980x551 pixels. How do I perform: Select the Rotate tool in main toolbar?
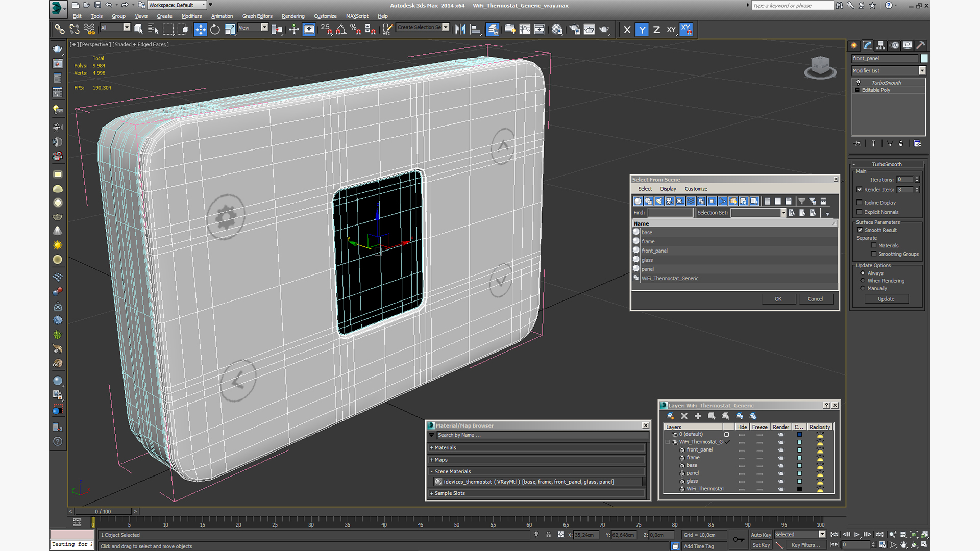click(215, 30)
